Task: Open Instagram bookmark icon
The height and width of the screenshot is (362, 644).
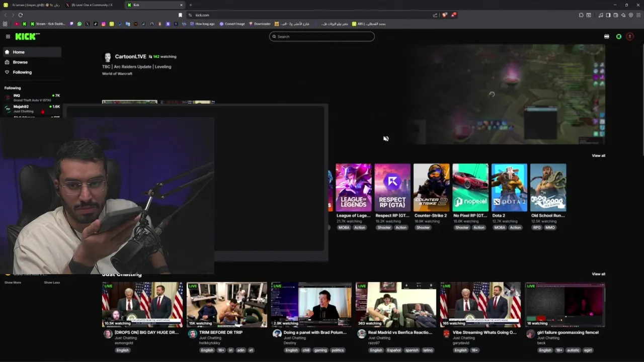Action: [x=104, y=24]
